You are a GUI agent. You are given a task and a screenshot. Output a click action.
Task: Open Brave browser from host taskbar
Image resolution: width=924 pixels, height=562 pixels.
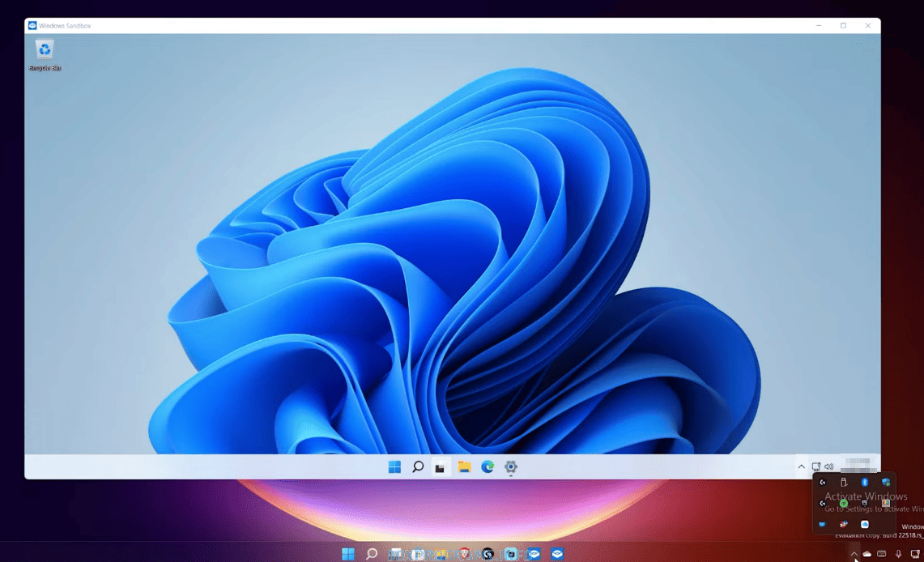(x=465, y=554)
